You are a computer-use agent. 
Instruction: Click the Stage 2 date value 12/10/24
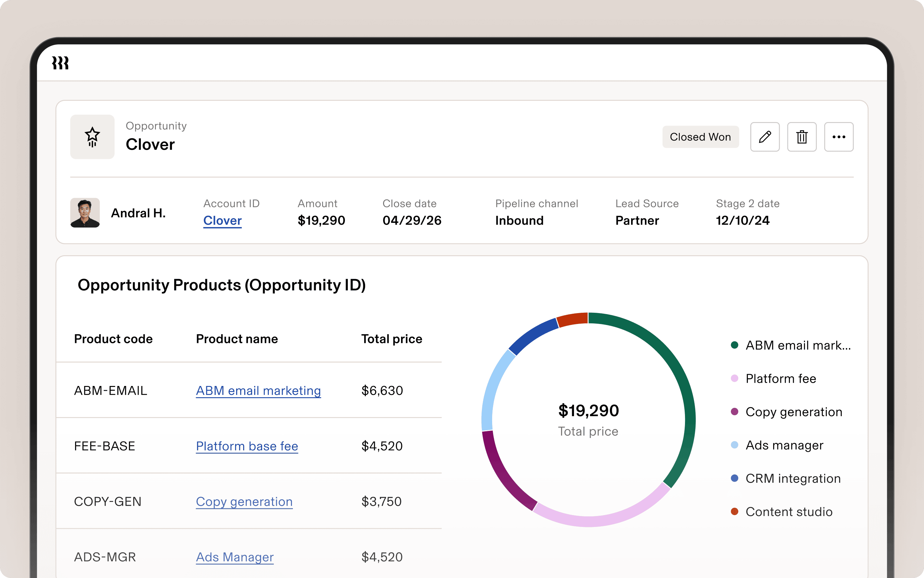pos(743,221)
